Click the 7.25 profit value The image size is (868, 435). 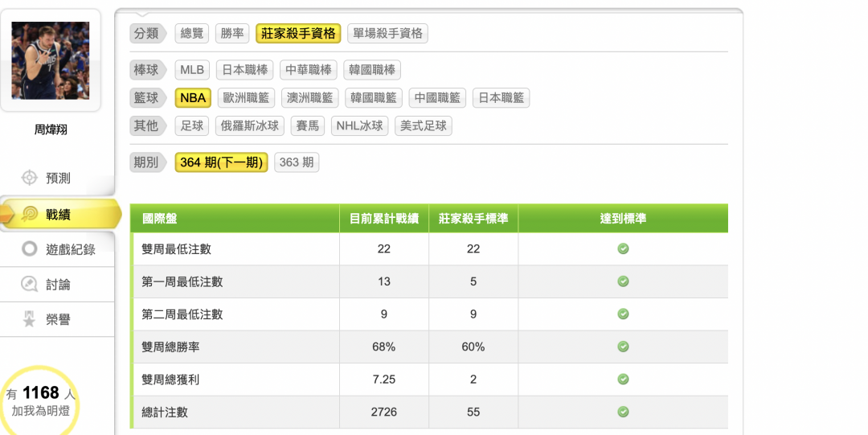[x=383, y=380]
